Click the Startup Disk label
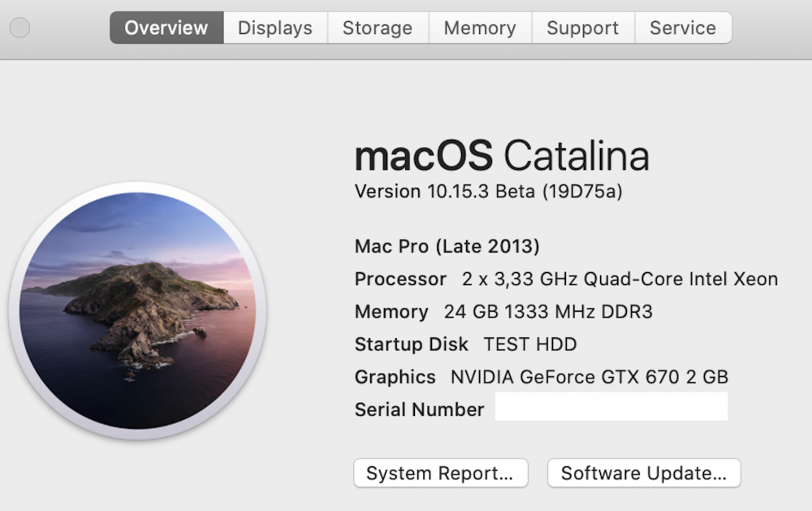Viewport: 812px width, 511px height. 411,344
